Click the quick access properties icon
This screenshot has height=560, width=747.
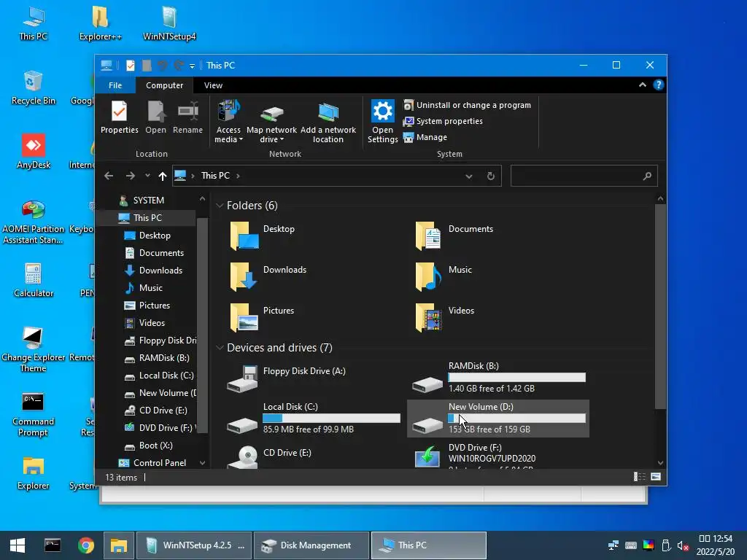[x=130, y=65]
